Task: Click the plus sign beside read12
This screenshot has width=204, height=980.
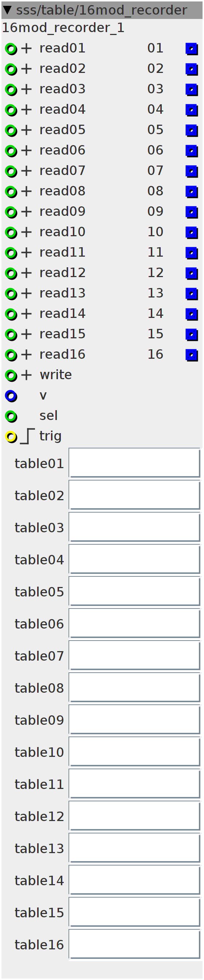Action: (26, 273)
